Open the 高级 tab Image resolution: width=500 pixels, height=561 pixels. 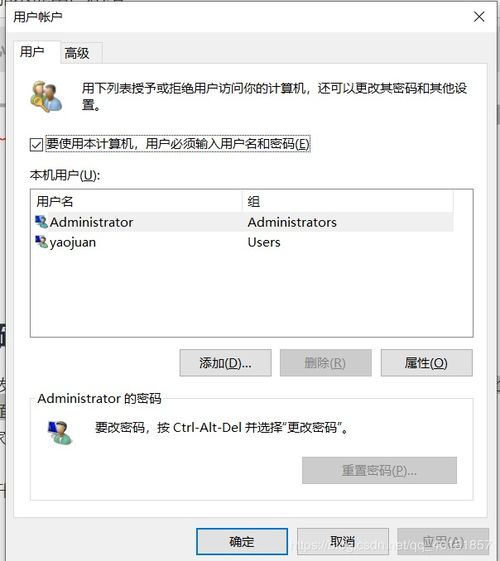pos(77,53)
